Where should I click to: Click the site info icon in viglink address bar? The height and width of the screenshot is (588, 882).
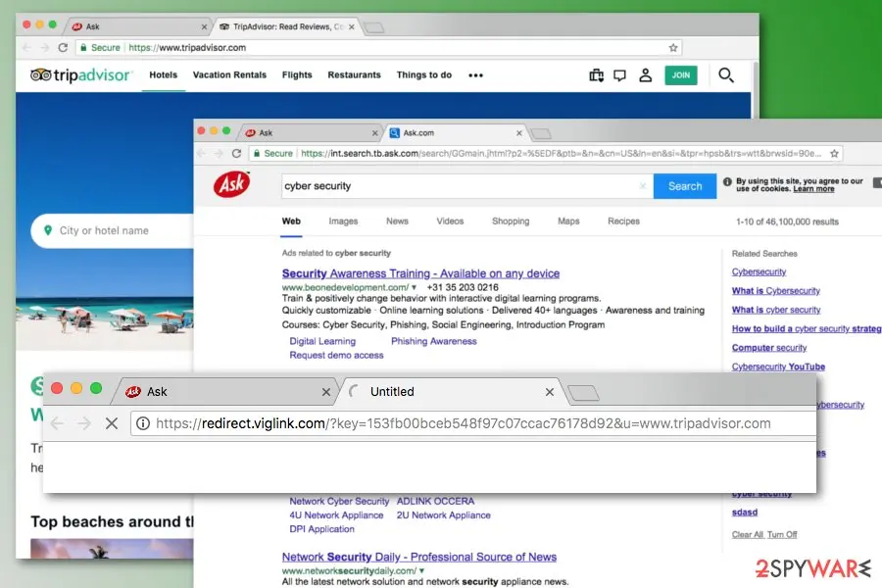click(143, 423)
